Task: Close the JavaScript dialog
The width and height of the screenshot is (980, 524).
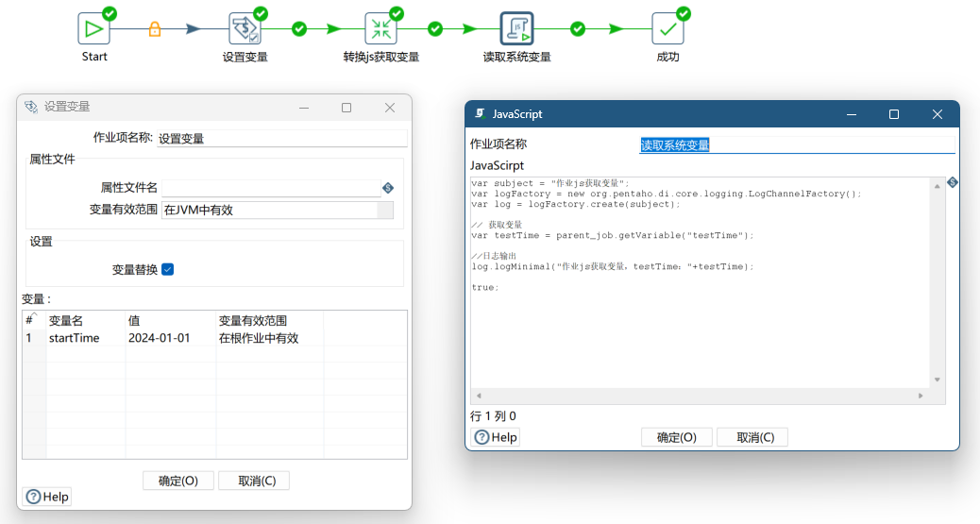Action: (937, 114)
